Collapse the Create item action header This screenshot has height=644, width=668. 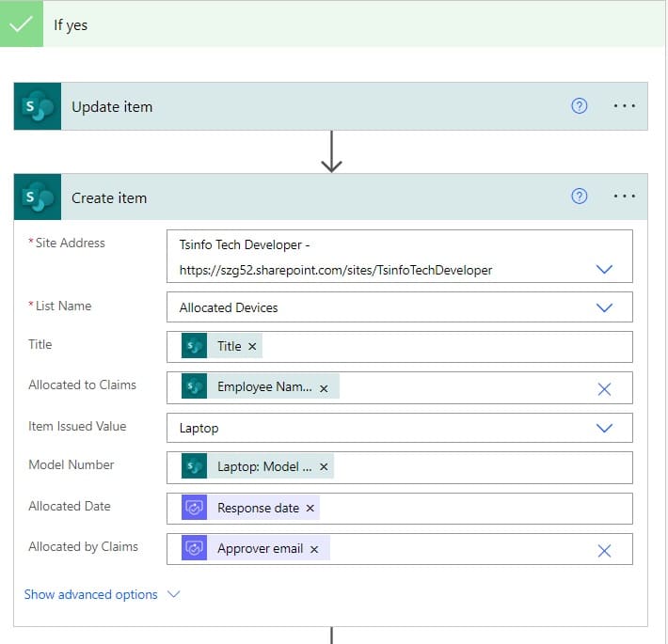pos(330,197)
